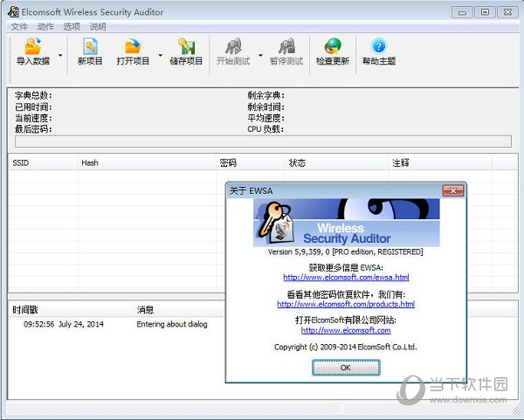The width and height of the screenshot is (524, 420).
Task: Click the Copyright 2009-2014 ElcomSoft text
Action: tap(346, 347)
